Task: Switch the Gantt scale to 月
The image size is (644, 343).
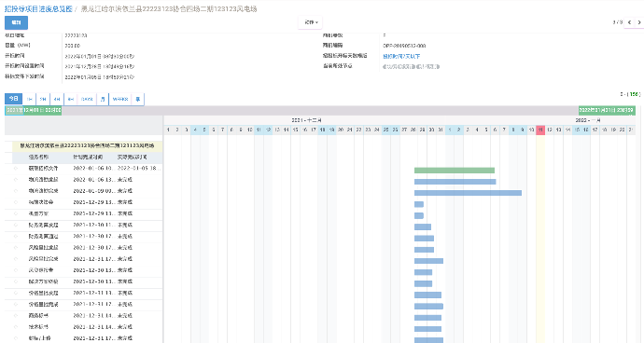Action: tap(103, 99)
